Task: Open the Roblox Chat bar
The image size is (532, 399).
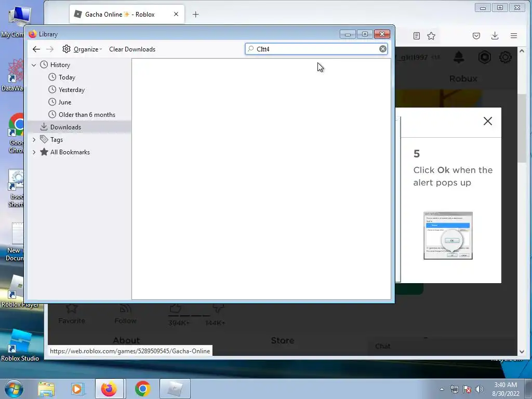Action: (441, 347)
